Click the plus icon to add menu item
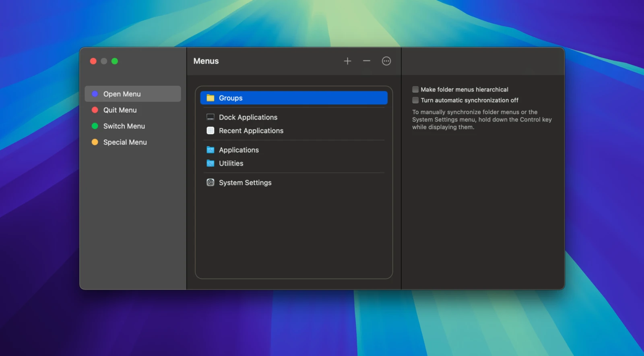 click(x=347, y=61)
